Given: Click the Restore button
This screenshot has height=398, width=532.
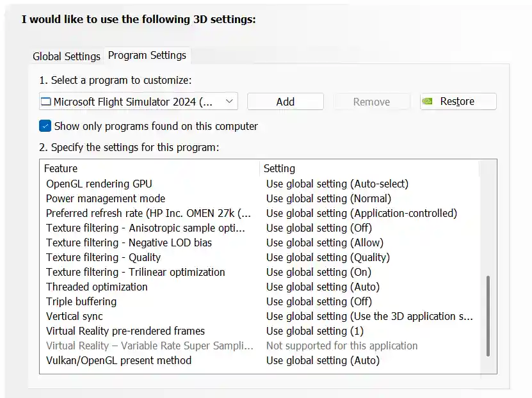Looking at the screenshot, I should coord(458,101).
